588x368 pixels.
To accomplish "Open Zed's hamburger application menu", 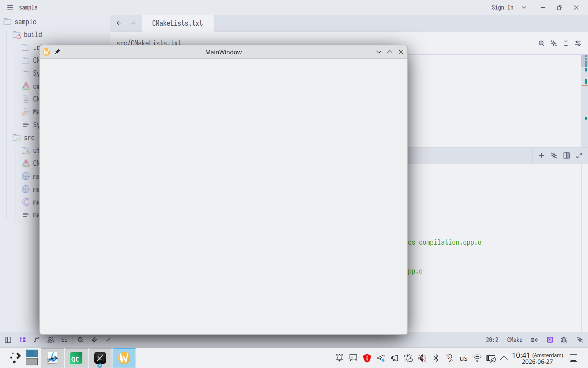I will pos(10,7).
